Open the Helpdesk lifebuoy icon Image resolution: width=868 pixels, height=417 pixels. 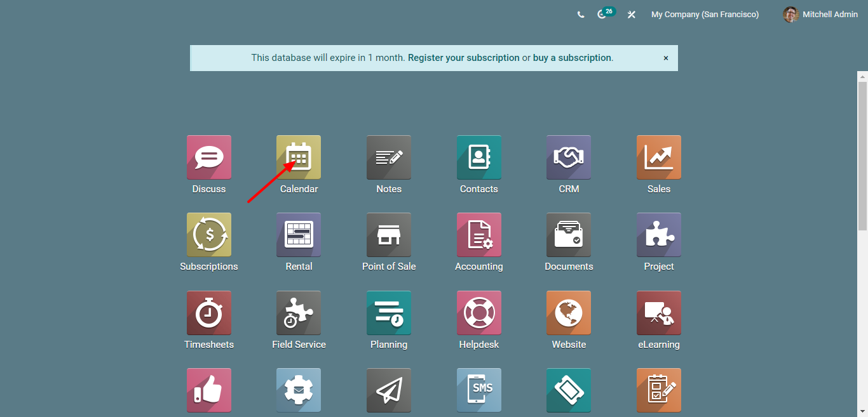pyautogui.click(x=478, y=313)
